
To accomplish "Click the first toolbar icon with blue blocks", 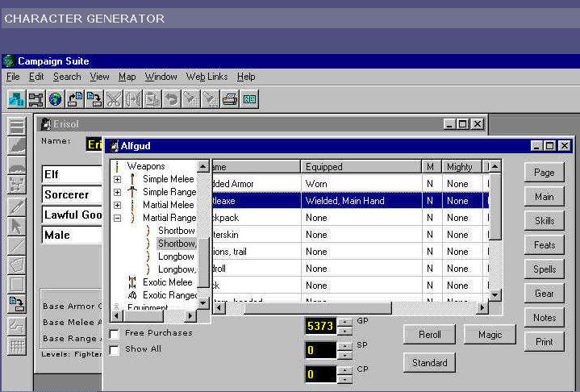I will (16, 99).
